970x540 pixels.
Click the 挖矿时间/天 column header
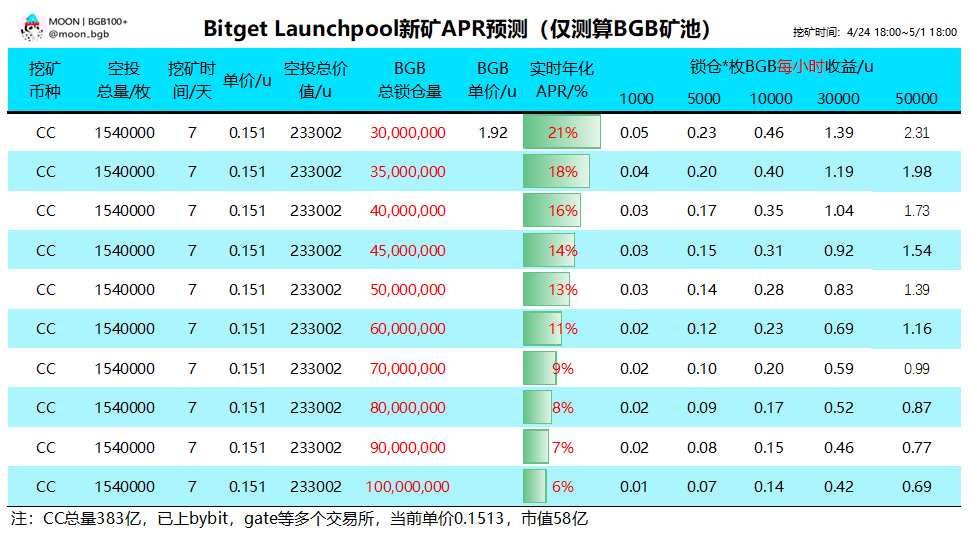(192, 80)
